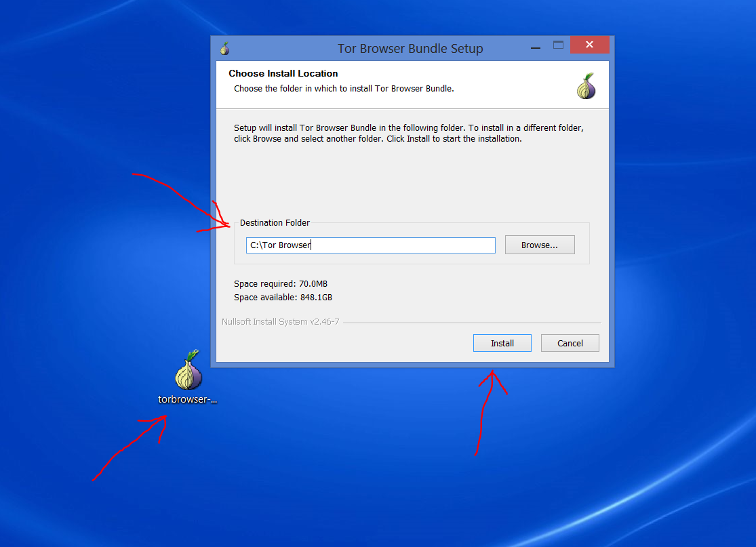Image resolution: width=756 pixels, height=547 pixels.
Task: Open Browse to choose another folder
Action: pos(540,245)
